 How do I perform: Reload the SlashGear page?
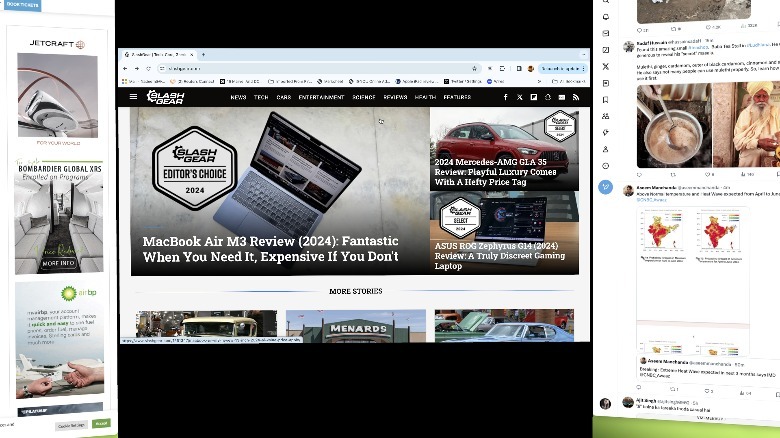[148, 68]
